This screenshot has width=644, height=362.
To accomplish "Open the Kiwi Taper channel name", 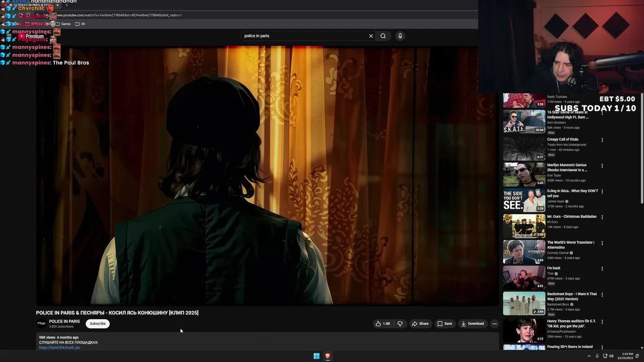I will (554, 175).
